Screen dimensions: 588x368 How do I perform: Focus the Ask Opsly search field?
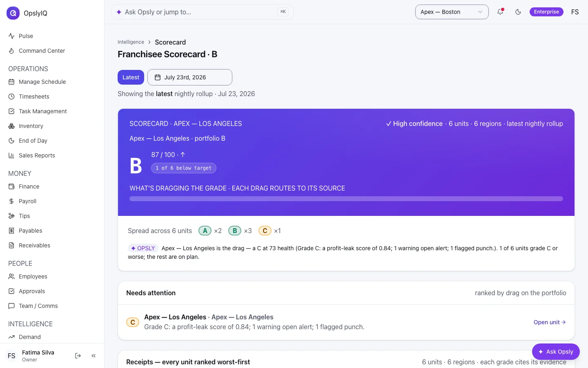tap(203, 12)
